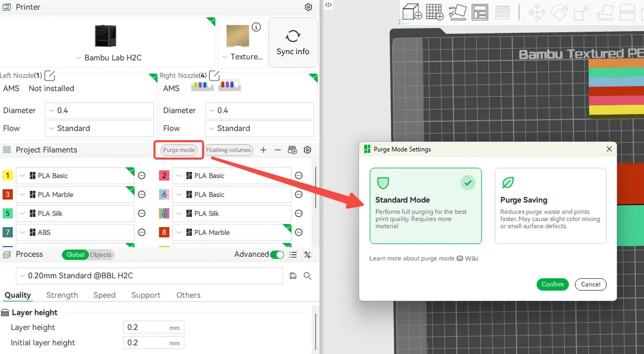Click filament 1 yellow color swatch
The height and width of the screenshot is (354, 644).
[x=8, y=176]
